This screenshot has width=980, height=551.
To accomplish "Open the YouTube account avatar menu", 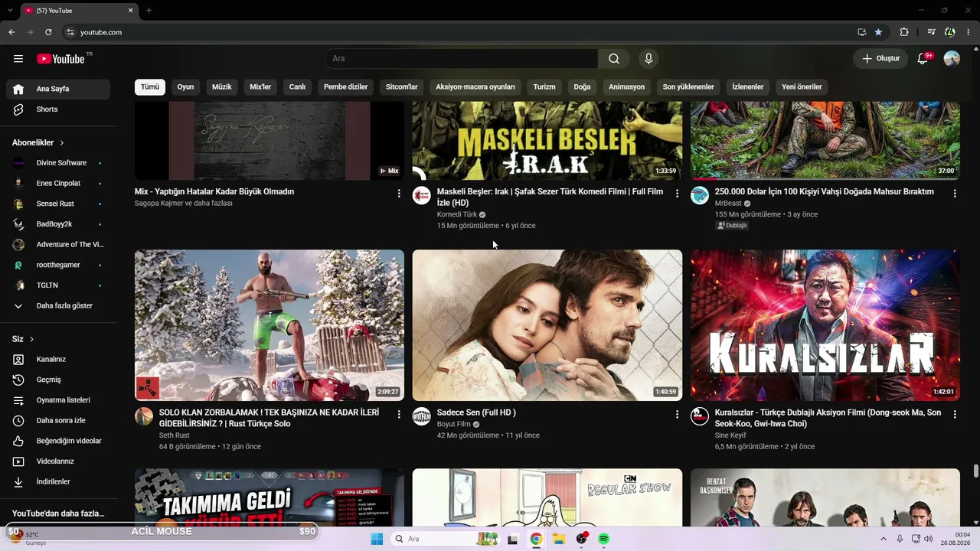I will click(952, 59).
